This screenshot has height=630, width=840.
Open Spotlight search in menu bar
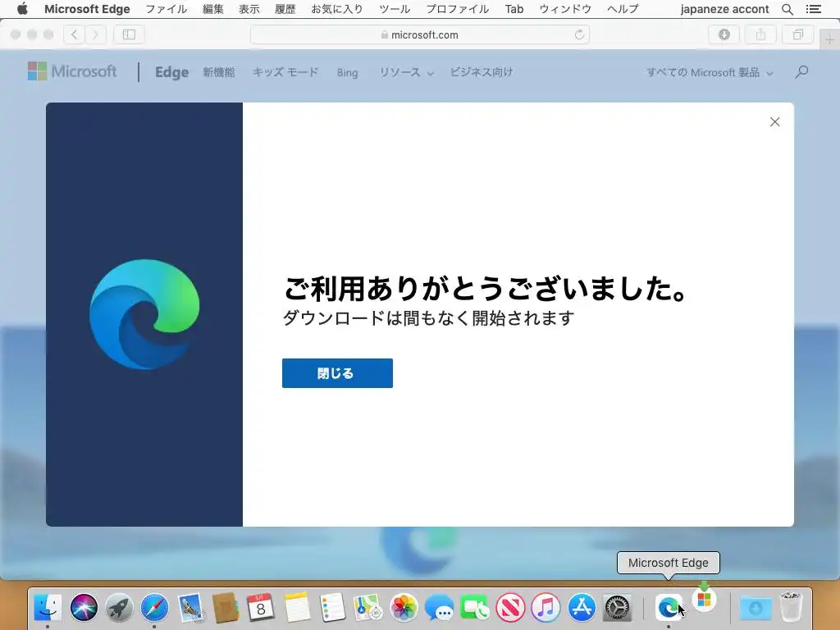click(787, 9)
